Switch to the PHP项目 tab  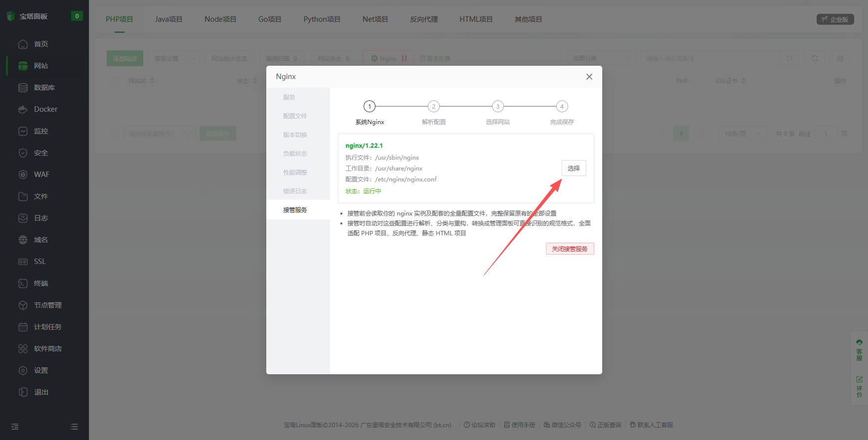[x=120, y=19]
